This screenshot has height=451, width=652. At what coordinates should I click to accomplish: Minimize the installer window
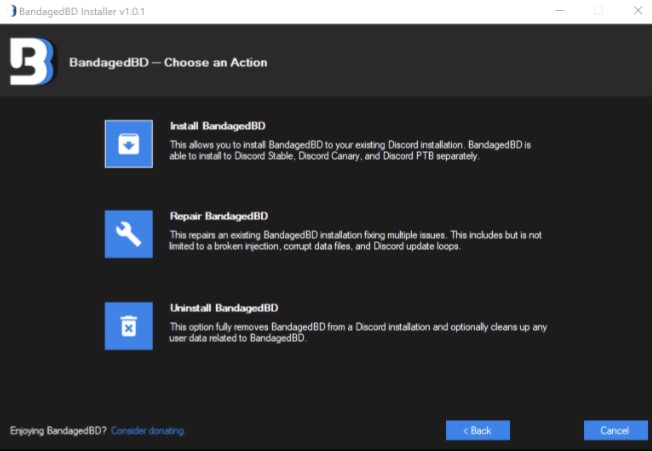pos(560,11)
